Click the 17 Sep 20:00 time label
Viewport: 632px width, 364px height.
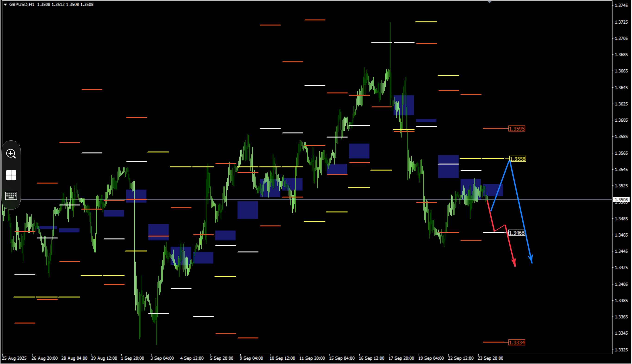click(x=401, y=358)
